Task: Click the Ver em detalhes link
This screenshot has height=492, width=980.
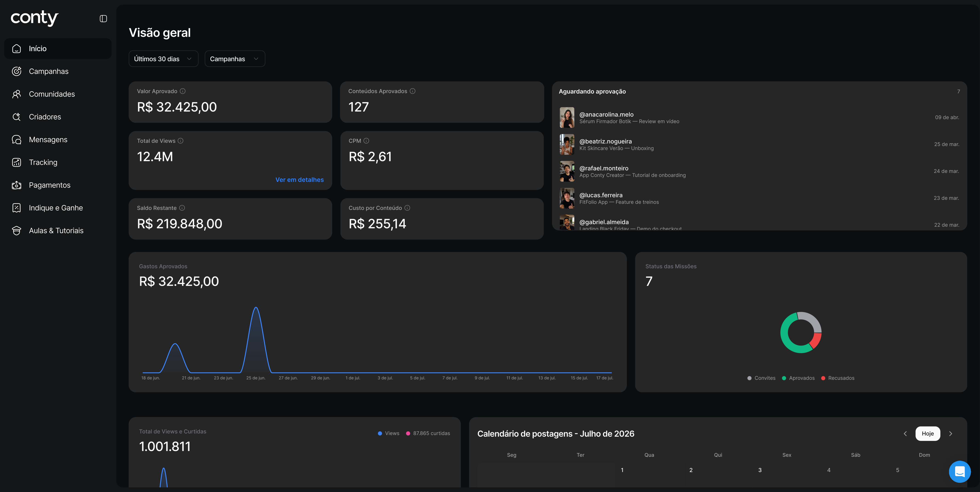Action: pyautogui.click(x=299, y=180)
